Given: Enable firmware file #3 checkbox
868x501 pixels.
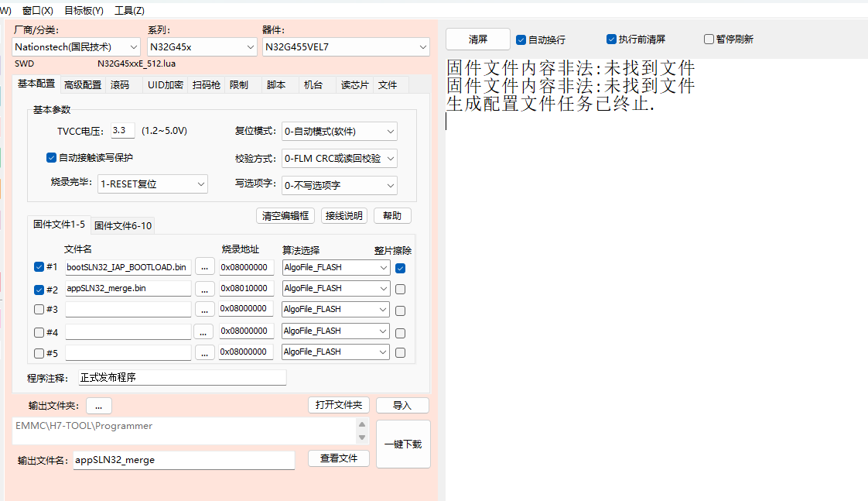Looking at the screenshot, I should click(x=39, y=310).
